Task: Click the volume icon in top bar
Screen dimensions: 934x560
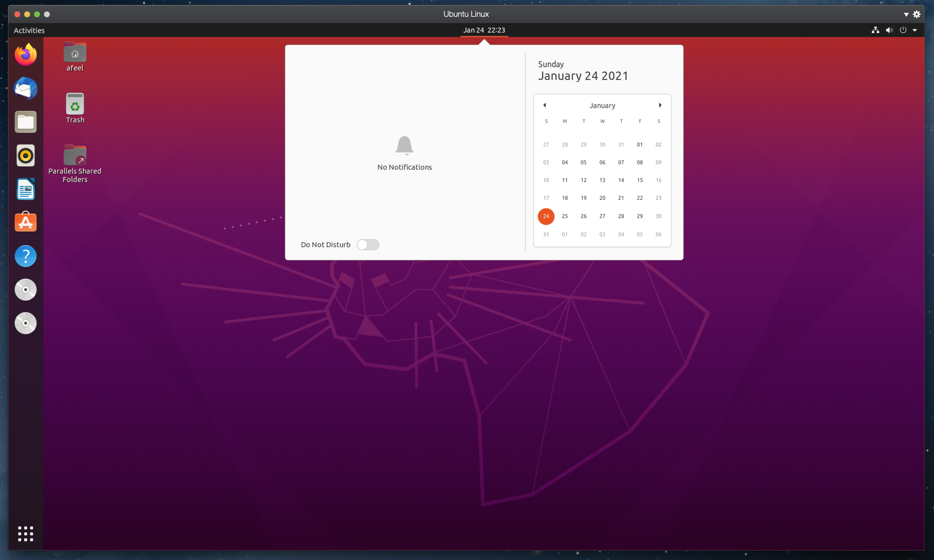Action: (889, 30)
